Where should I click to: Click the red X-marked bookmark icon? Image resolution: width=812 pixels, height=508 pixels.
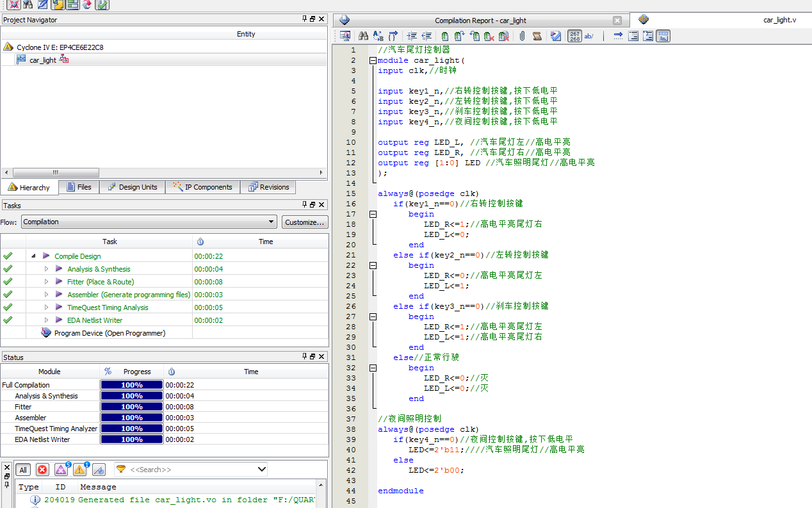[x=489, y=37]
